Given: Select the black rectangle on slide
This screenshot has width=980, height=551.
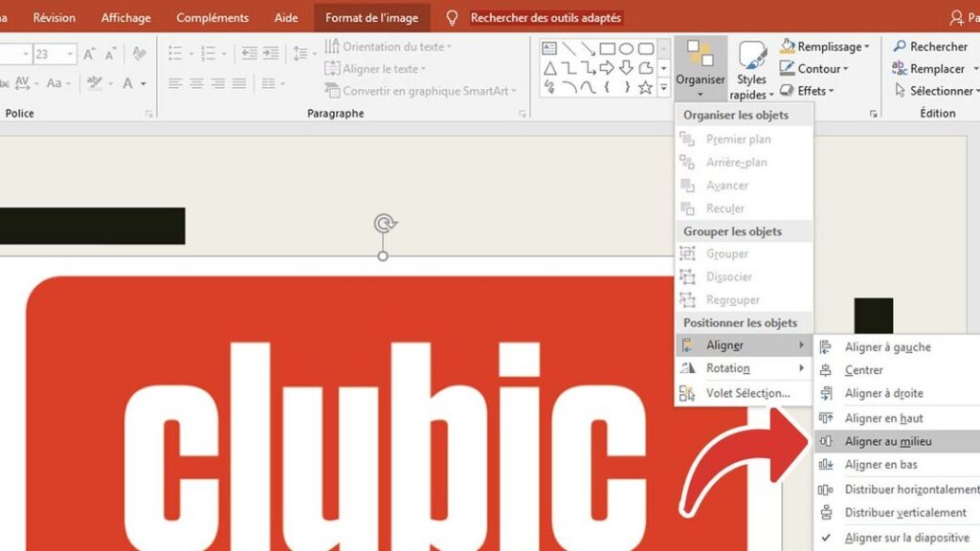Looking at the screenshot, I should (92, 226).
